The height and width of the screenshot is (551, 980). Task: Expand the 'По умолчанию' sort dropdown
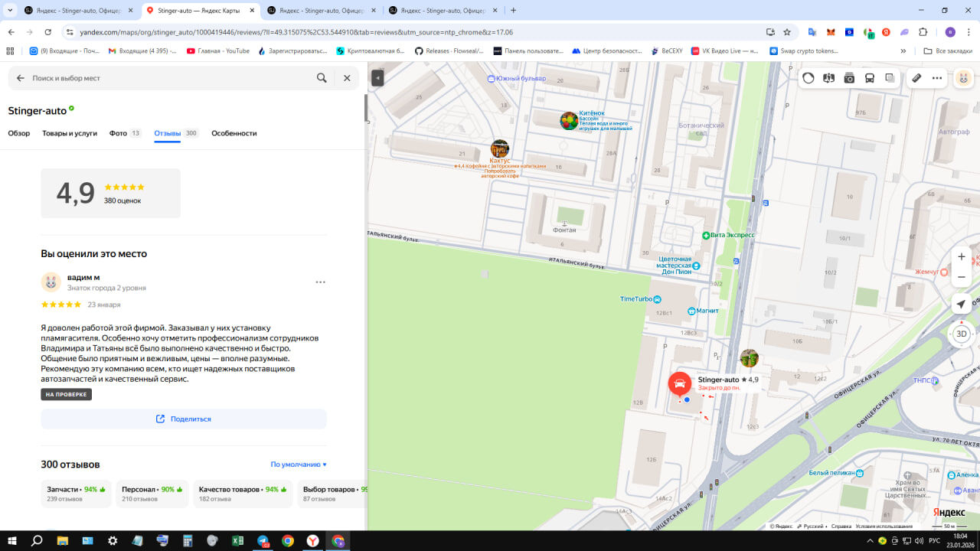click(x=299, y=465)
